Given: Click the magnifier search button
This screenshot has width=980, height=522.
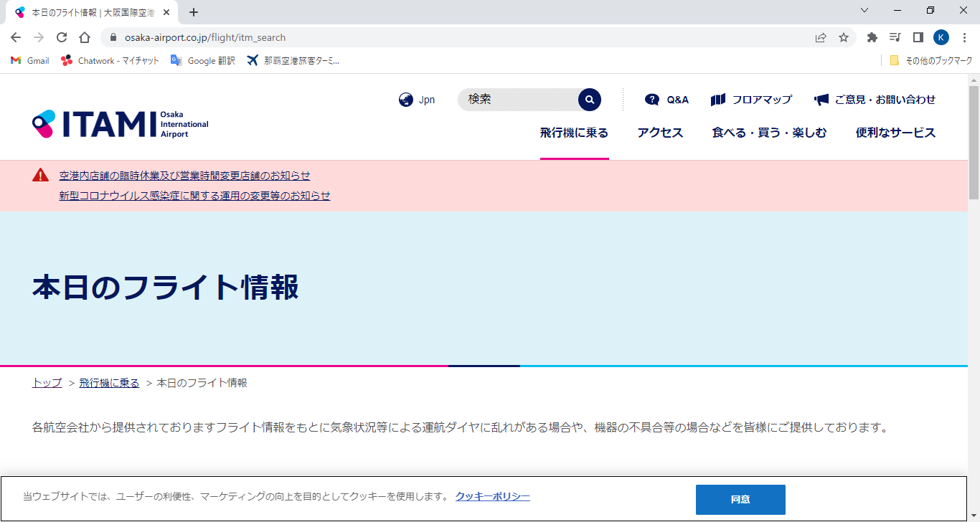Looking at the screenshot, I should [x=590, y=100].
